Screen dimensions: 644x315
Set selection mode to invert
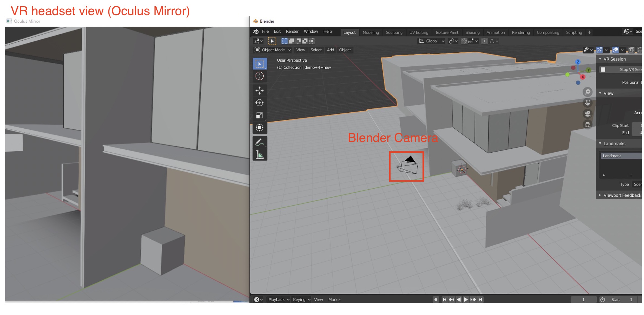point(305,41)
